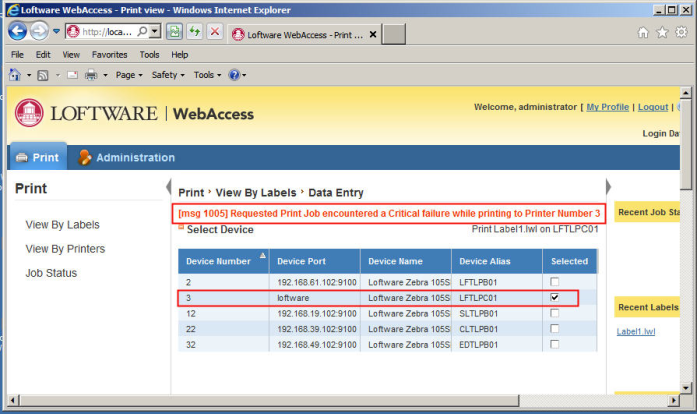
Task: Open the File menu
Action: click(17, 55)
